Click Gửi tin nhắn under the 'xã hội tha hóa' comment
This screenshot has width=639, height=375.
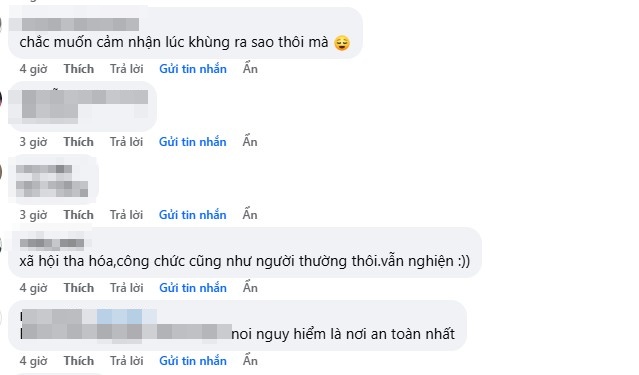(193, 288)
